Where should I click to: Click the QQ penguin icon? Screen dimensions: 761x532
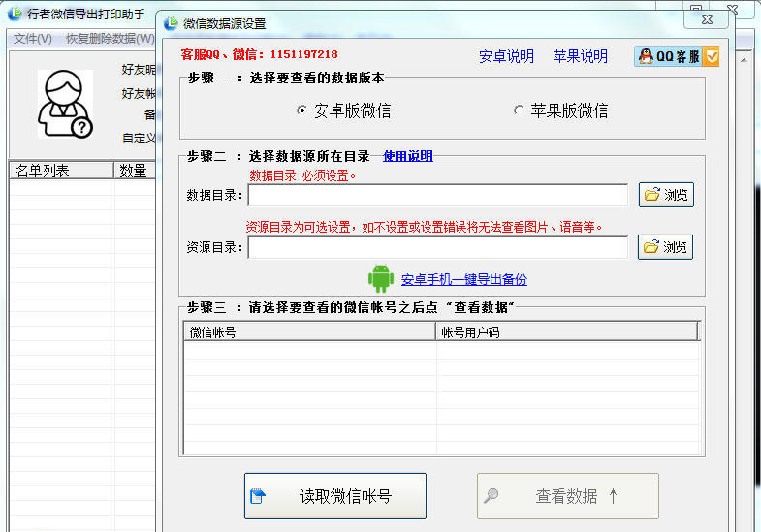point(646,56)
